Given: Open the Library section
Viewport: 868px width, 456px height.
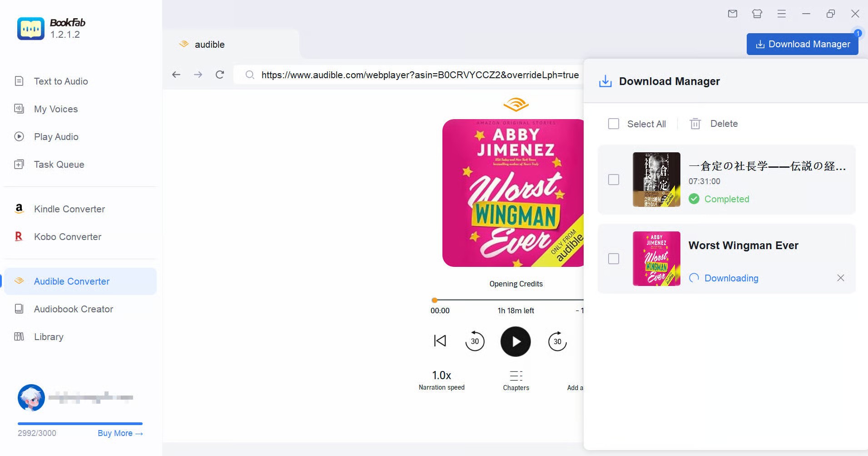Looking at the screenshot, I should coord(48,336).
